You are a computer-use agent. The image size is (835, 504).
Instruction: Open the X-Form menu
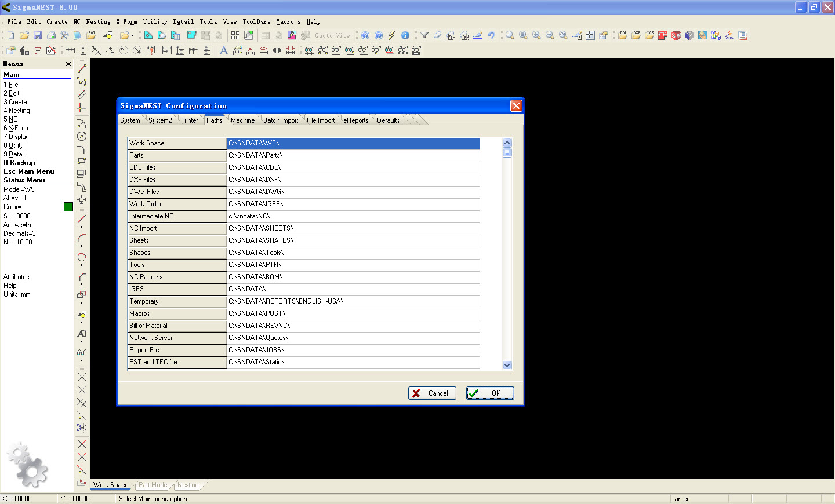(x=126, y=21)
